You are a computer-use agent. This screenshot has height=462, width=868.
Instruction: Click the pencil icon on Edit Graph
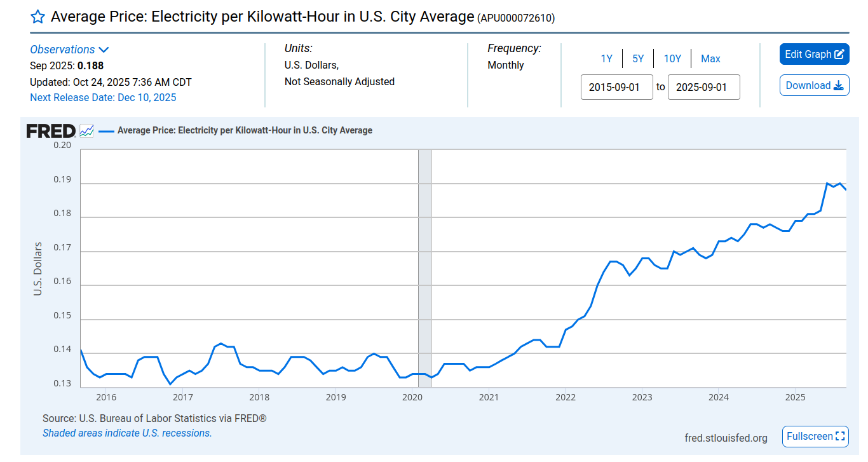coord(839,55)
